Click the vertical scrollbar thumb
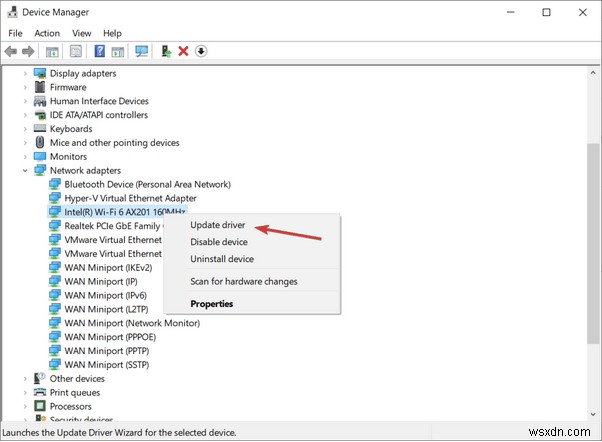This screenshot has height=442, width=602. pyautogui.click(x=593, y=243)
